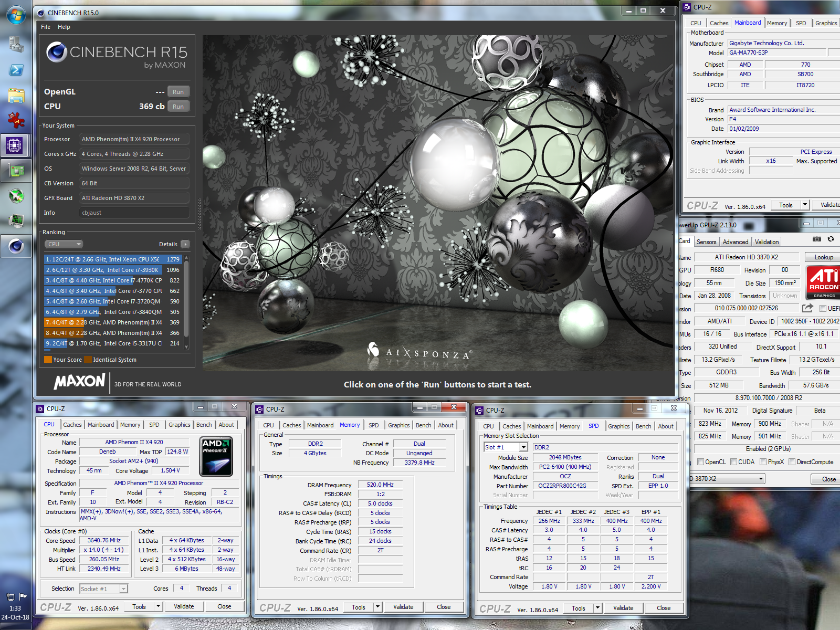Select ranking row Intel Xeon CPU 1279

[112, 259]
